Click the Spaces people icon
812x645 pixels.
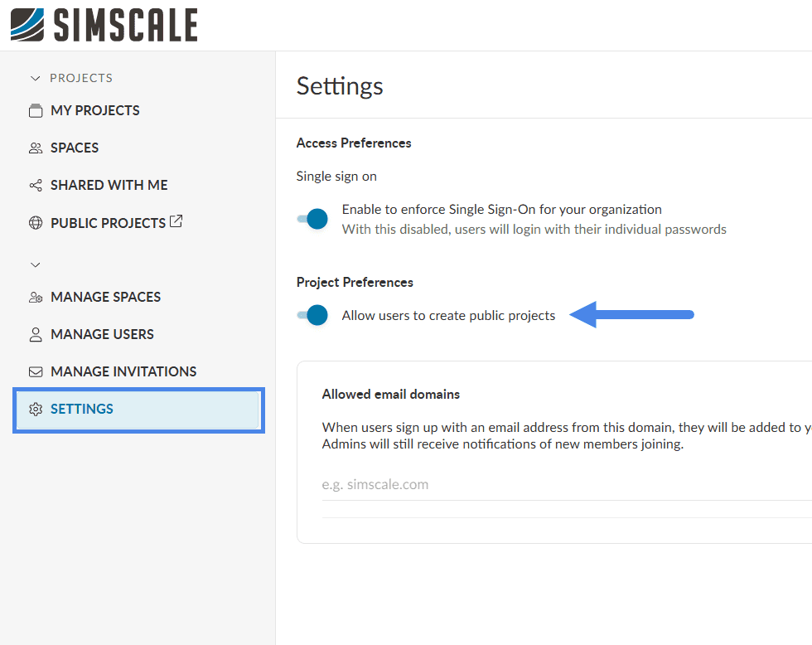[36, 148]
